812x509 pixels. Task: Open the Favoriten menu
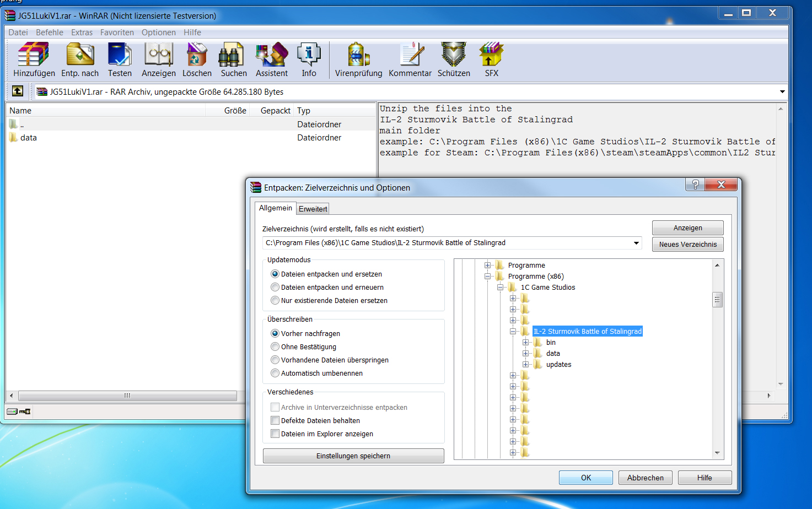pyautogui.click(x=117, y=33)
